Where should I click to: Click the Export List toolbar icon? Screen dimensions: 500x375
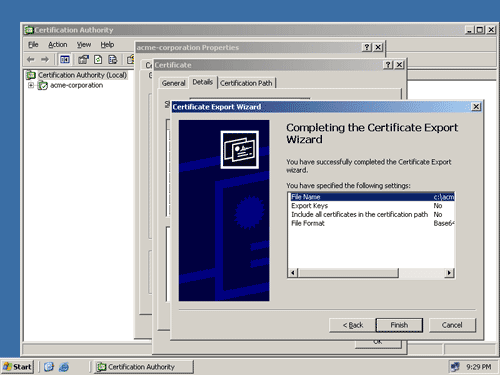(113, 60)
